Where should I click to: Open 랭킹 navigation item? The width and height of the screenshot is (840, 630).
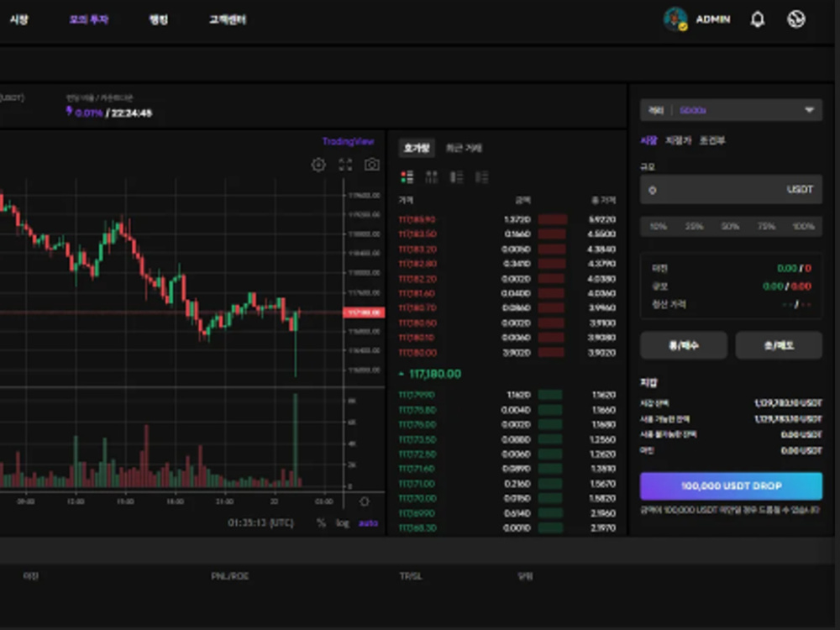coord(159,20)
